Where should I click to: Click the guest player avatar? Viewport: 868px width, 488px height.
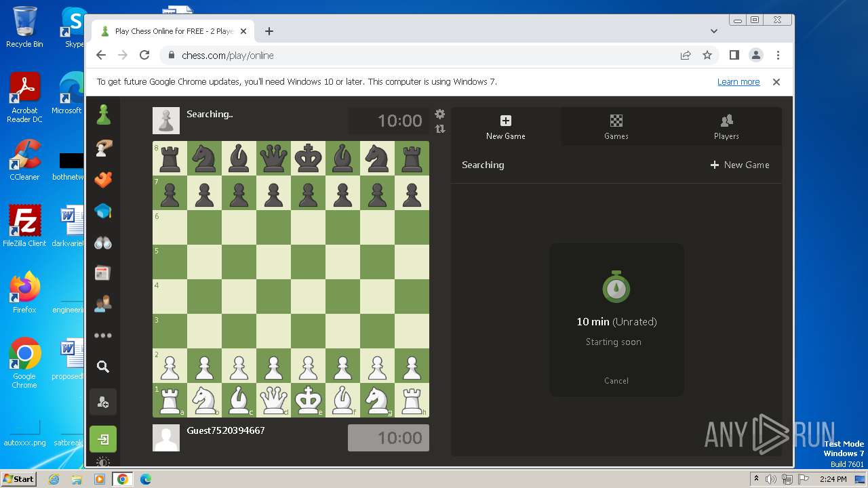pyautogui.click(x=166, y=438)
